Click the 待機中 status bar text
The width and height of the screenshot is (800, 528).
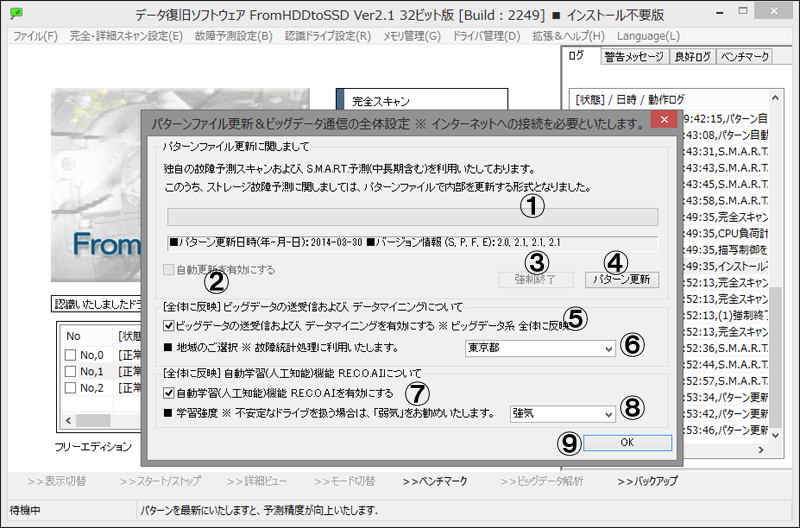point(24,510)
